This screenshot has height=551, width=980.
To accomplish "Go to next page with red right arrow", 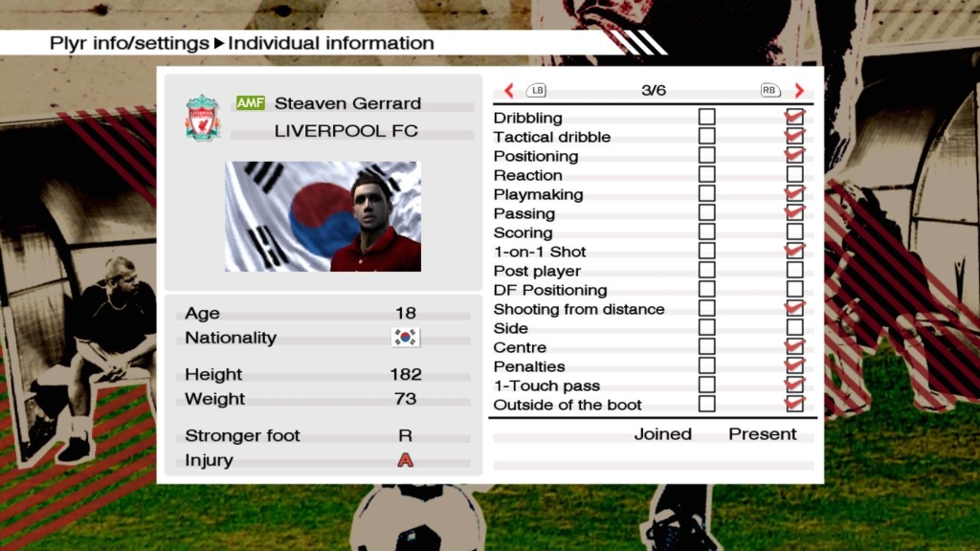I will [799, 91].
